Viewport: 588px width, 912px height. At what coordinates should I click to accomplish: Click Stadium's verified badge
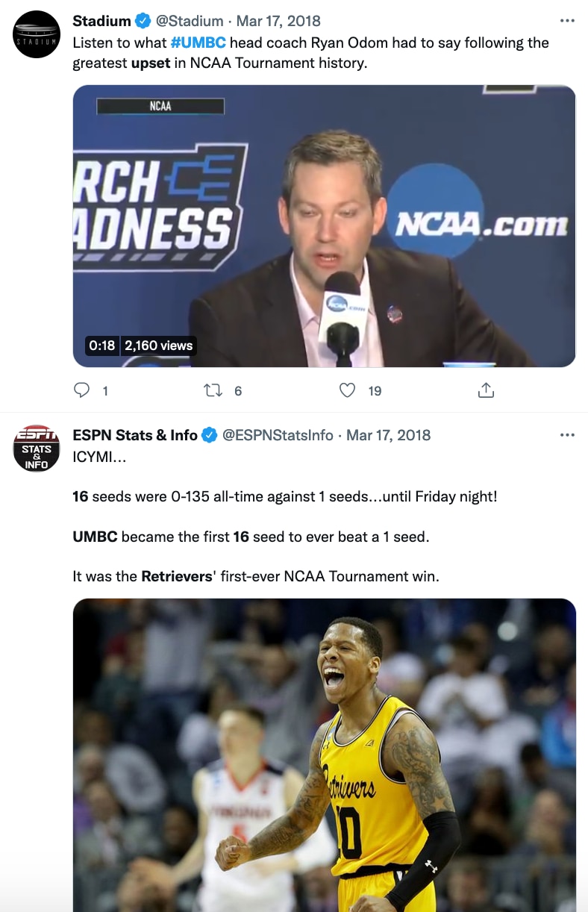coord(143,21)
